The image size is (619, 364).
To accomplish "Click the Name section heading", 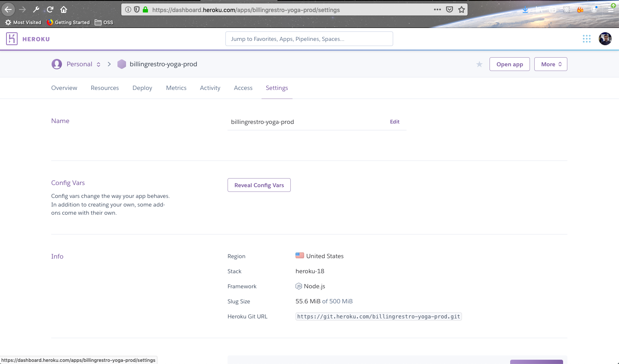I will click(60, 121).
